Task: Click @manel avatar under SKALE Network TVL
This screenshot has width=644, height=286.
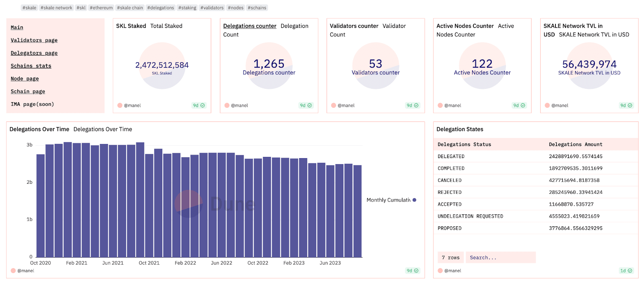Action: 547,105
